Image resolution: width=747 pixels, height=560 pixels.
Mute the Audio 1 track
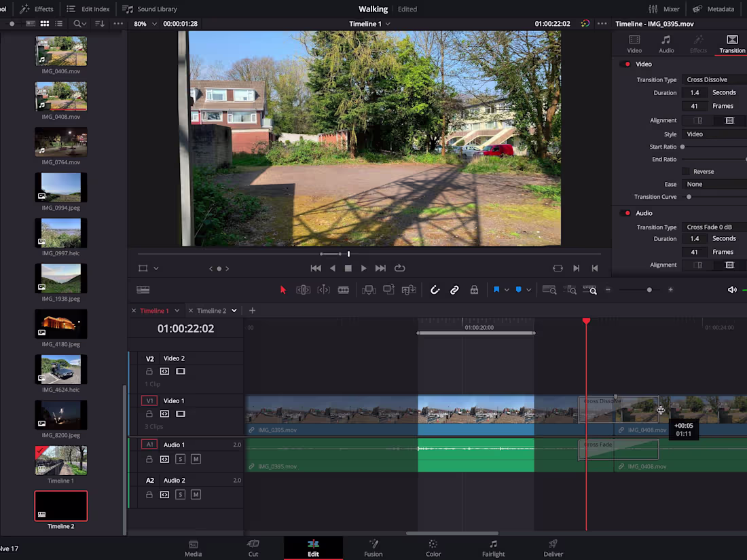click(196, 459)
